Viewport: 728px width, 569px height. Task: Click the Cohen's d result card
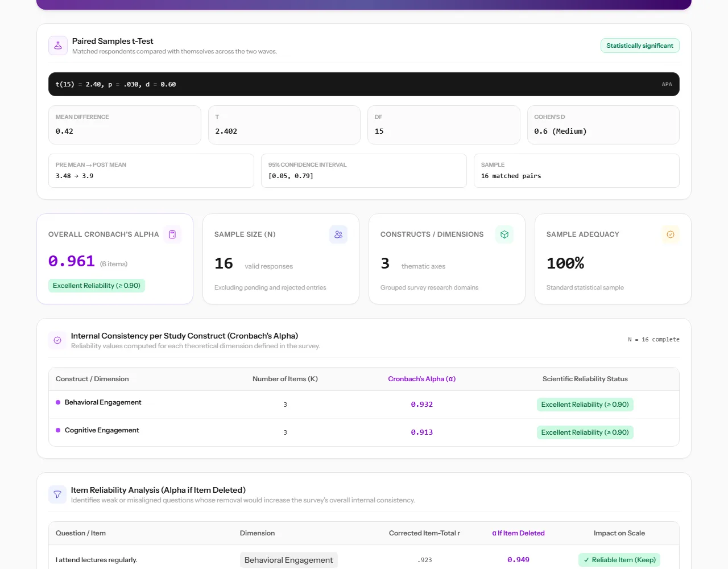[603, 125]
